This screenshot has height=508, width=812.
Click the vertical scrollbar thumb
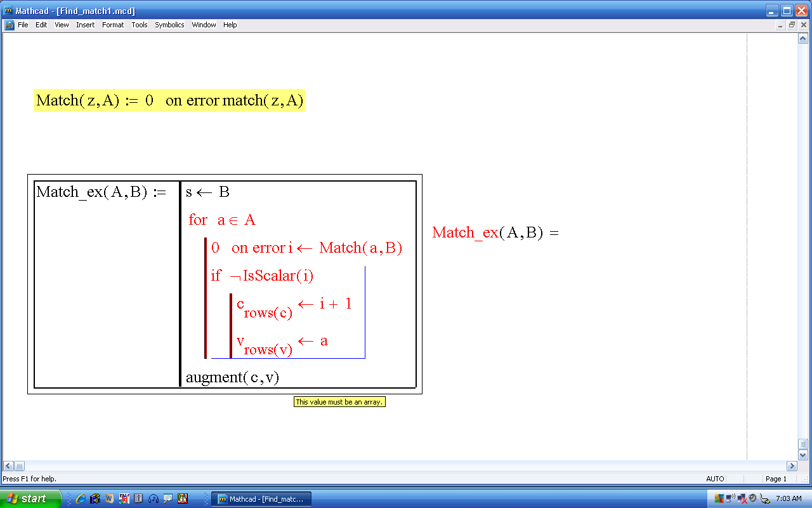[x=803, y=444]
